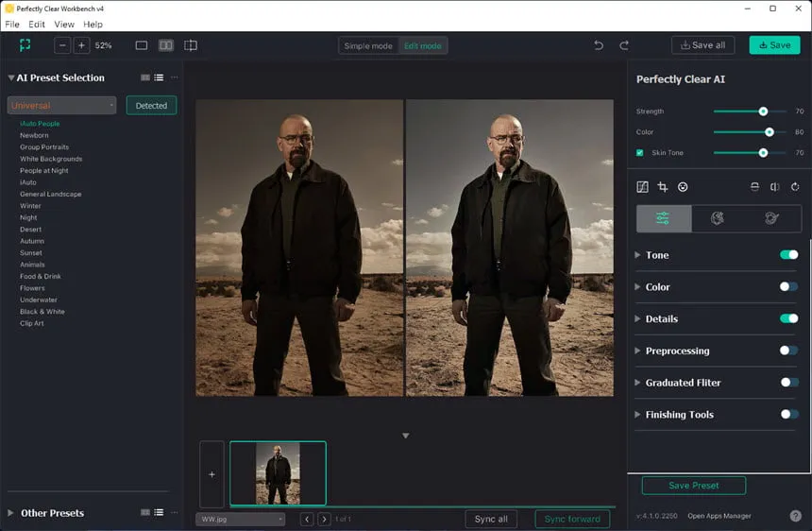Enable the Color adjustments switch

click(x=788, y=286)
